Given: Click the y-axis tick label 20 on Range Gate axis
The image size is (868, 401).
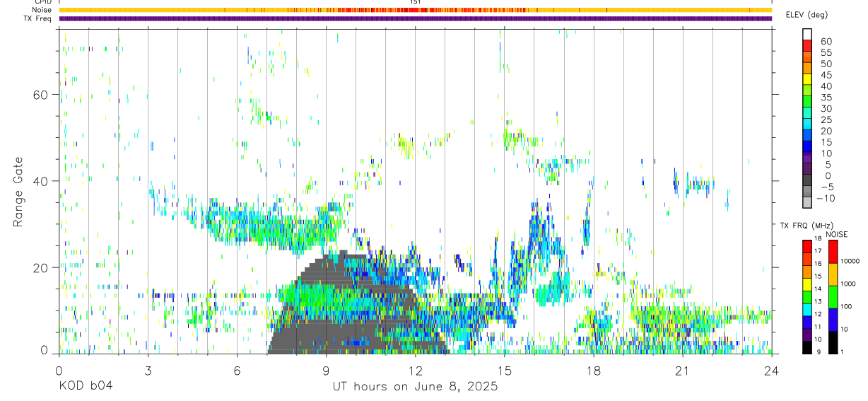Looking at the screenshot, I should coord(41,267).
